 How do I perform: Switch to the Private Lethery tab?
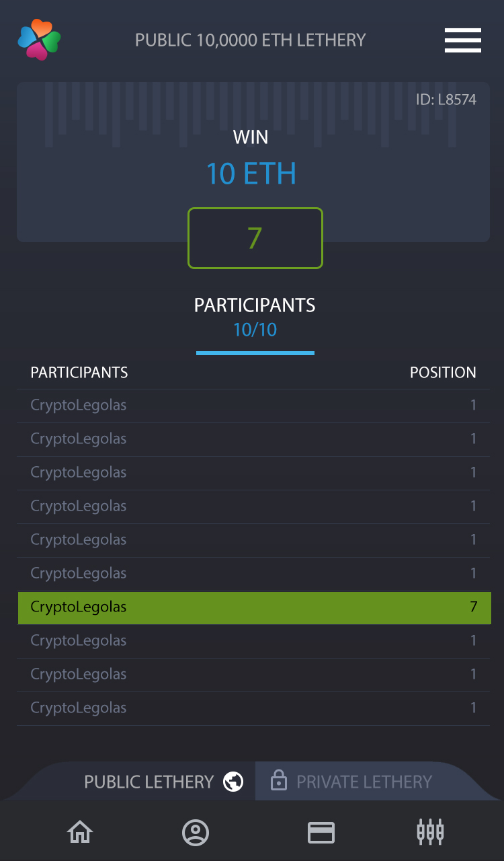[364, 782]
